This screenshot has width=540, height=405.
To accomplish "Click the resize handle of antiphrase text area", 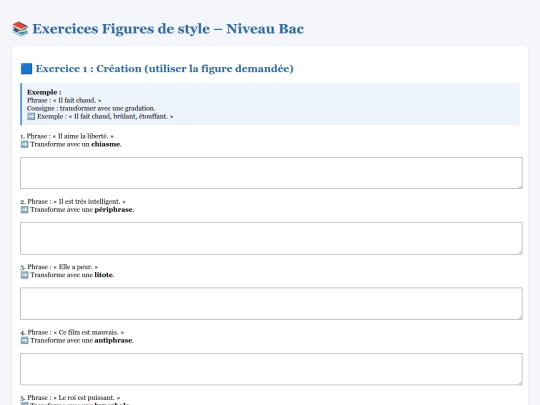I will point(520,382).
